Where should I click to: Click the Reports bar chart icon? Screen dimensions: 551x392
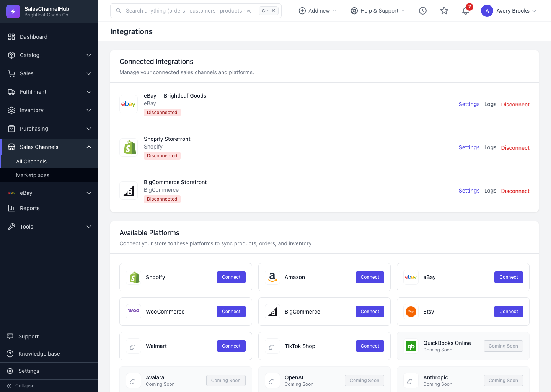tap(11, 208)
